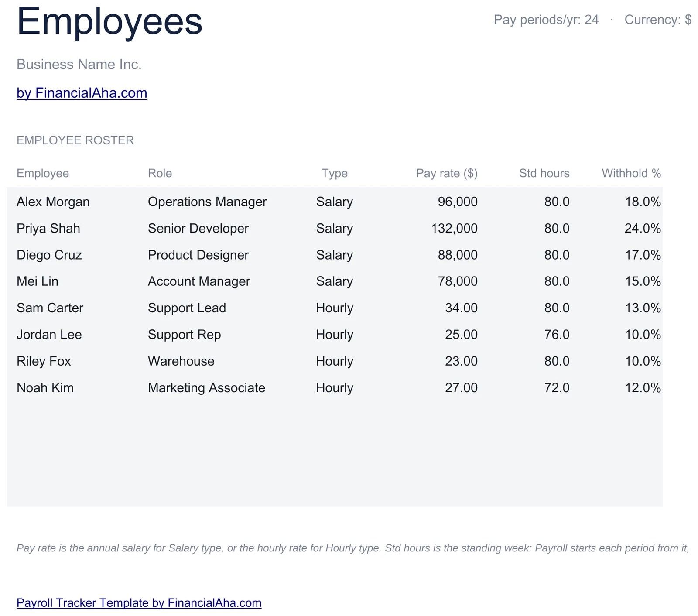This screenshot has width=698, height=616.
Task: Click Mei Lin's Salary type cell
Action: (x=335, y=281)
